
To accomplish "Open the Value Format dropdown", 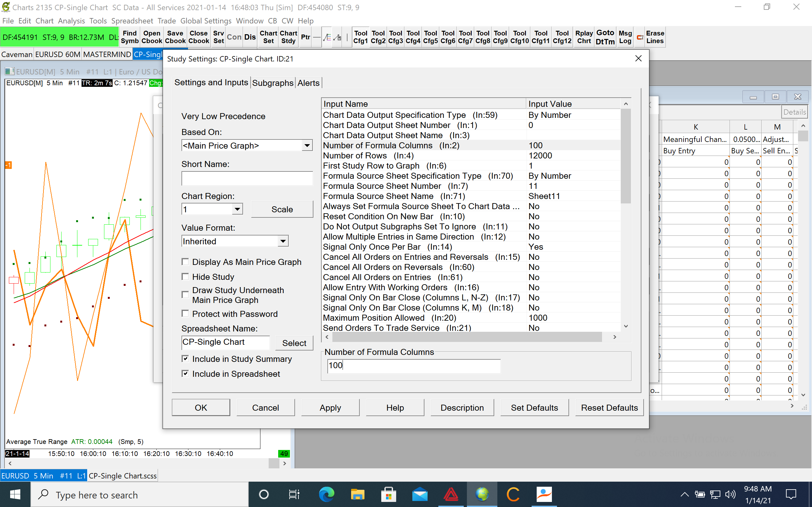I will click(283, 241).
